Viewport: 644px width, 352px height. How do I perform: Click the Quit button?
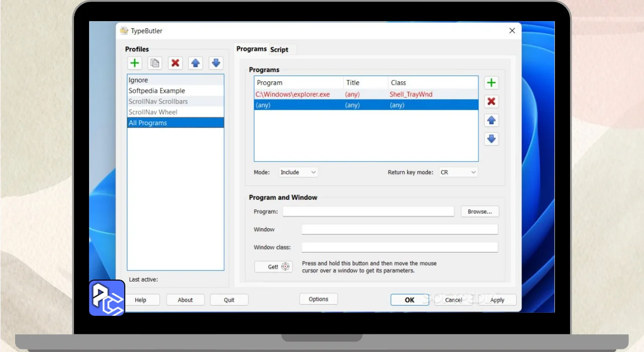(x=229, y=300)
